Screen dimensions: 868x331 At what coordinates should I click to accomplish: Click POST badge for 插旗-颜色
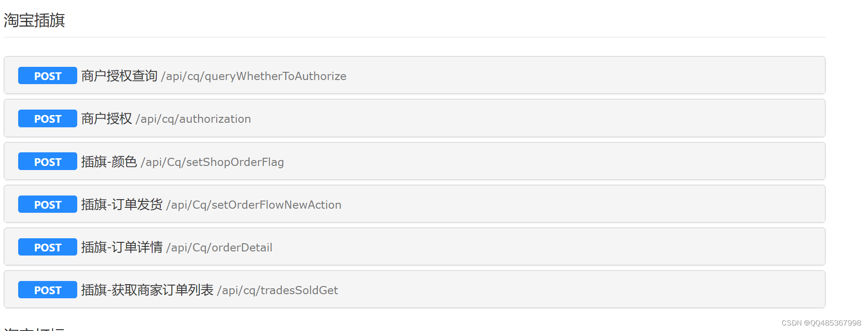point(47,162)
